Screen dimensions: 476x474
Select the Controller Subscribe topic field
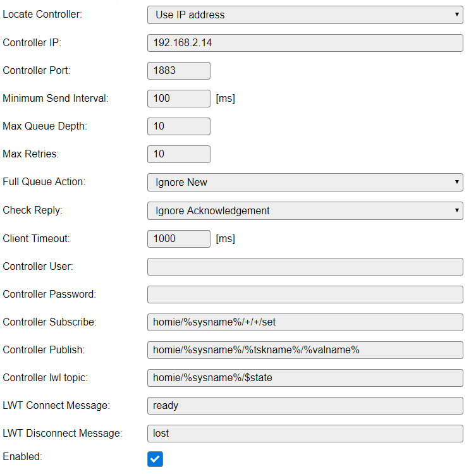point(305,322)
